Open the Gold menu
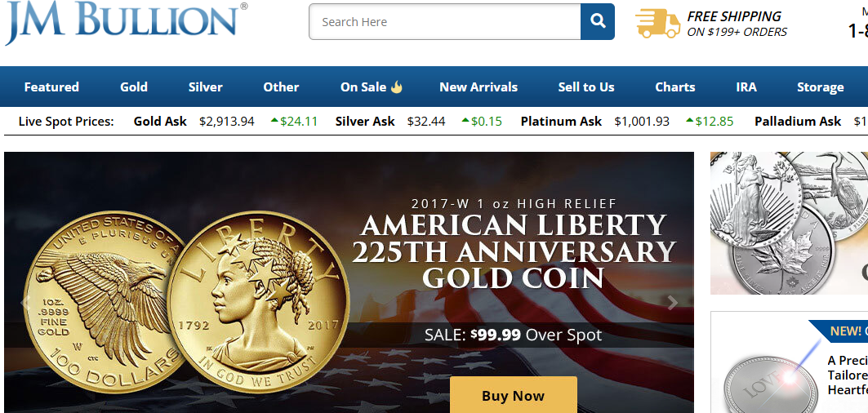This screenshot has width=868, height=413. click(134, 87)
